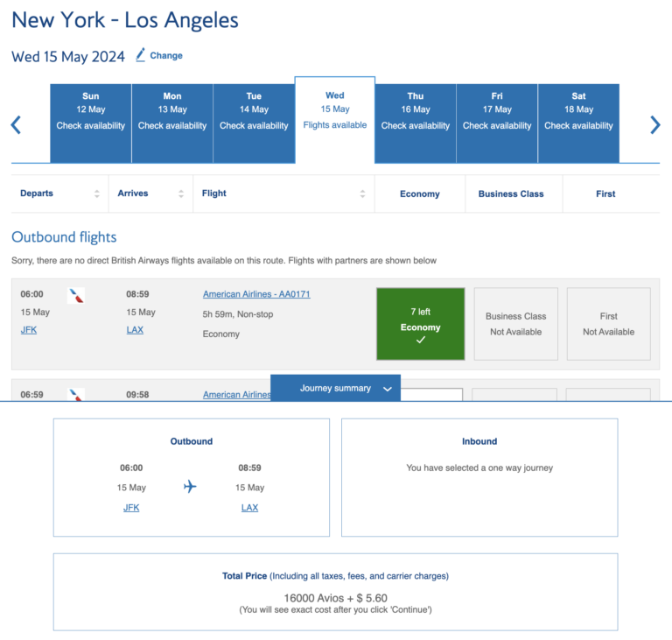This screenshot has height=640, width=672.
Task: Click the Departs column header label
Action: click(37, 193)
